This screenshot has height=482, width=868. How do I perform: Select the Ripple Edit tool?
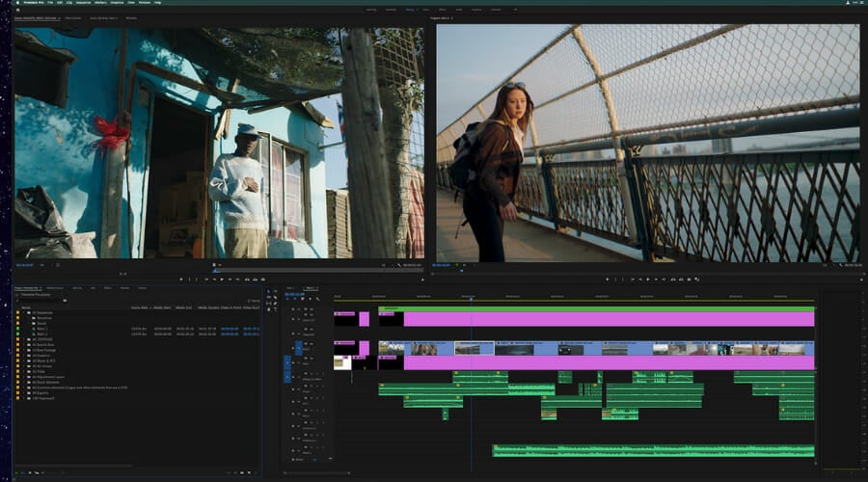[268, 297]
